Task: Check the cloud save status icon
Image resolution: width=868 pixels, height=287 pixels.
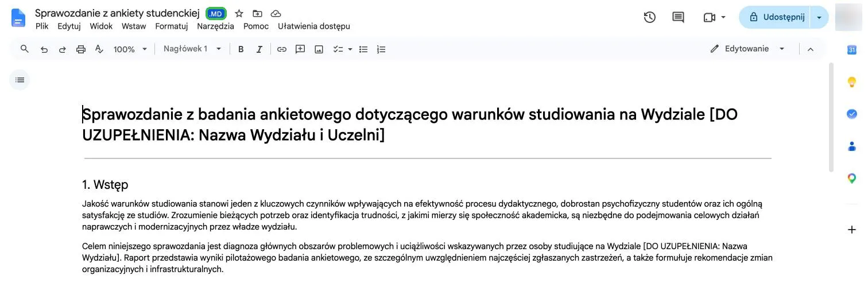Action: (276, 14)
